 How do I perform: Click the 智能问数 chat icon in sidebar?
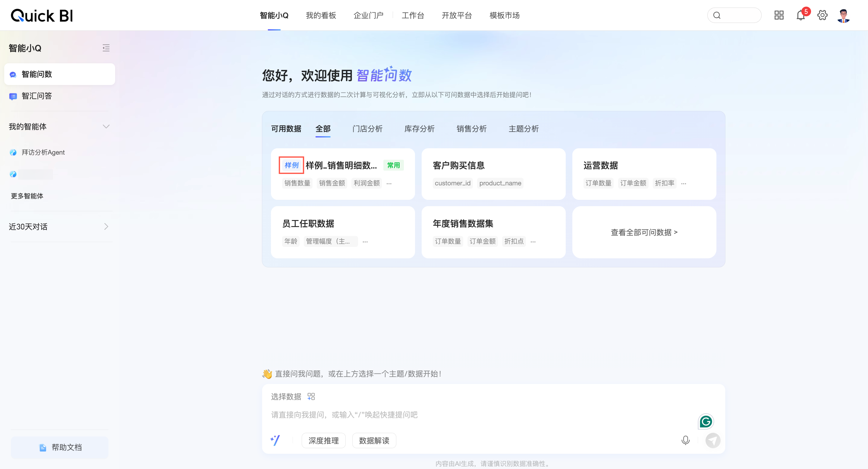click(x=13, y=74)
